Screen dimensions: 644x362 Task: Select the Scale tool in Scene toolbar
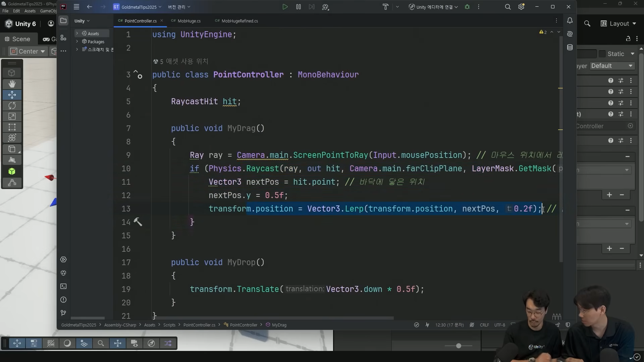point(12,116)
